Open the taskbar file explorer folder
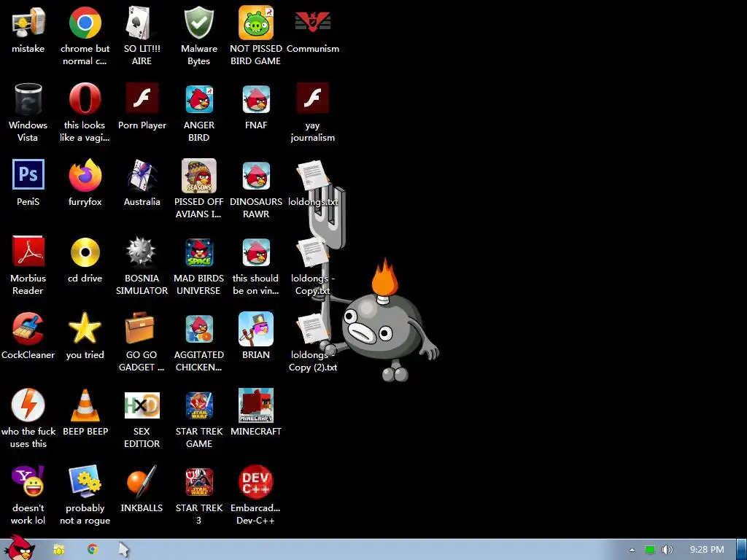This screenshot has width=747, height=560. tap(58, 550)
